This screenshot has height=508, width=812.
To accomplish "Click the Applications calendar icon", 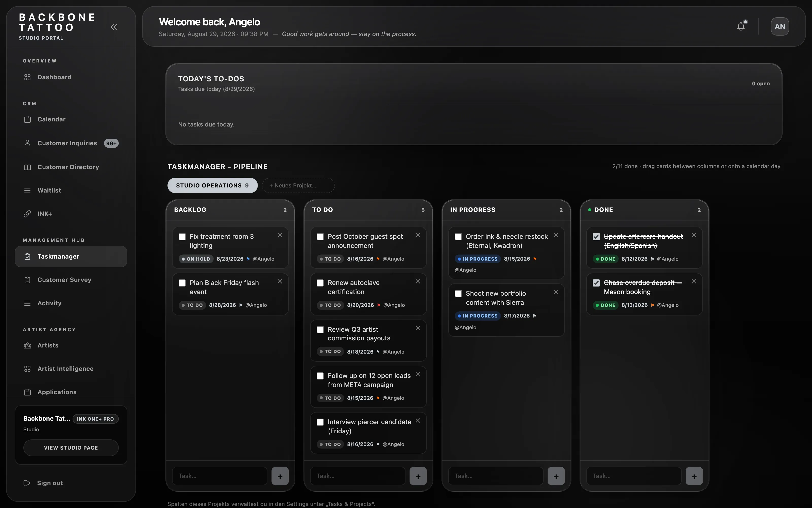I will 27,392.
